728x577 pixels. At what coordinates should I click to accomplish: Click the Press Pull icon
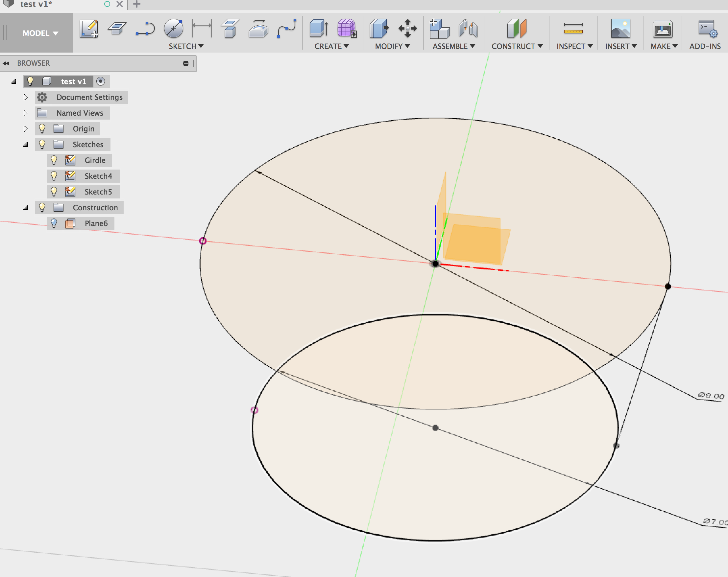[x=379, y=29]
